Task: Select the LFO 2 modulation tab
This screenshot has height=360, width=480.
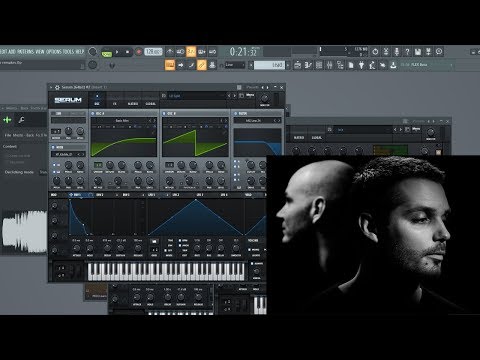Action: click(x=176, y=195)
